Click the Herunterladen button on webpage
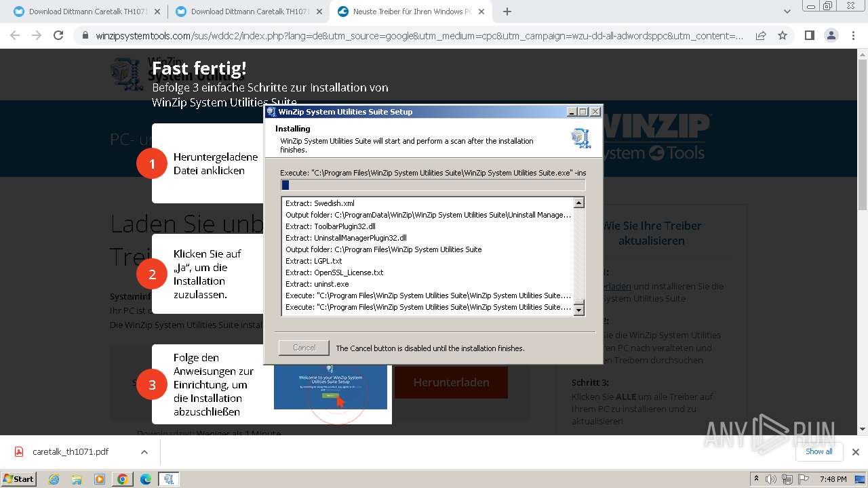868x488 pixels. click(451, 382)
